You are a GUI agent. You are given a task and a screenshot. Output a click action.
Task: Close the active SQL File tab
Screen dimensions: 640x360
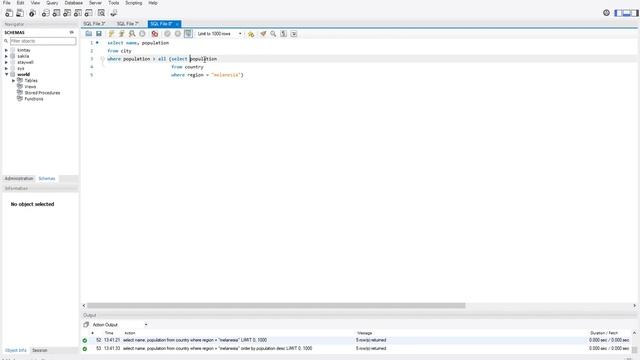coord(177,24)
